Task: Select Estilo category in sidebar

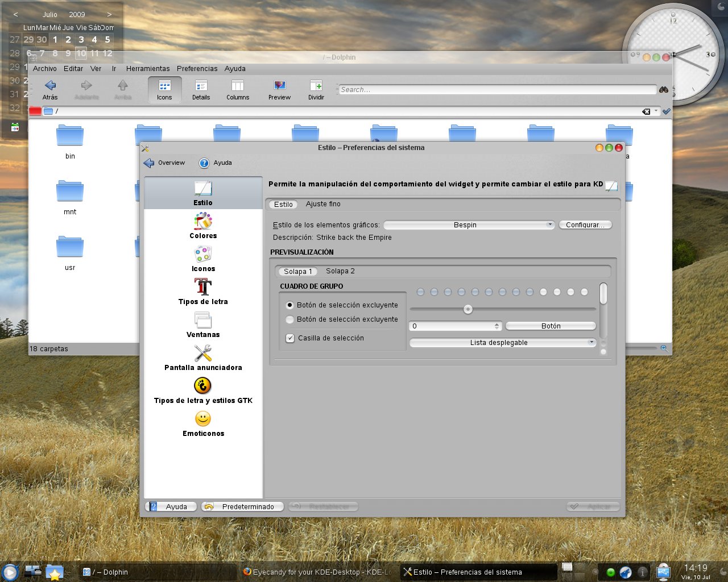Action: click(203, 193)
